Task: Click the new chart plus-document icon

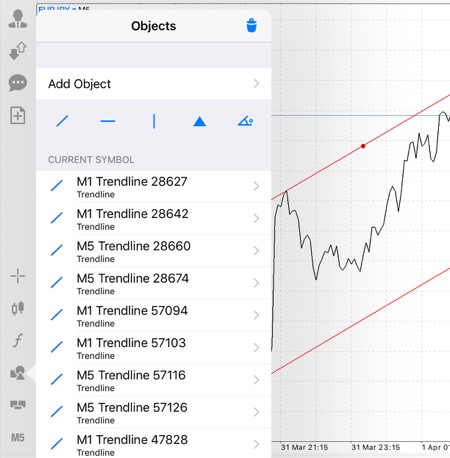Action: click(18, 115)
